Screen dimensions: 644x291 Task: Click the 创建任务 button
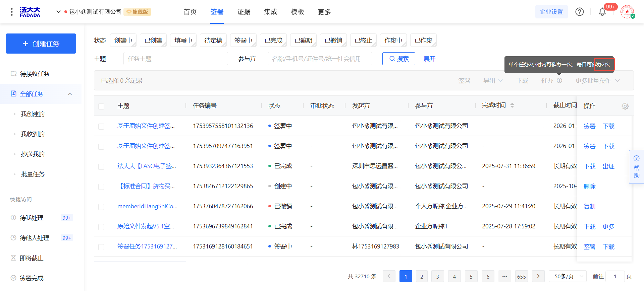[41, 44]
